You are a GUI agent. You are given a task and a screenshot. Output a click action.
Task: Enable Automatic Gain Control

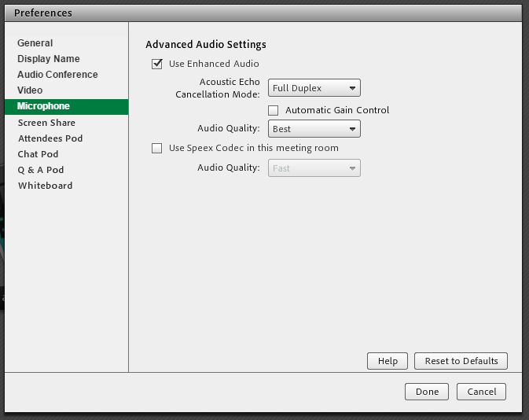pos(274,110)
